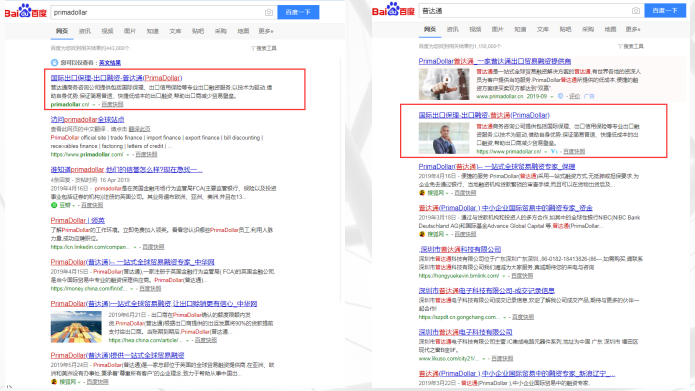Click the info icon before 您可以仅查看
The height and width of the screenshot is (391, 695).
(54, 63)
